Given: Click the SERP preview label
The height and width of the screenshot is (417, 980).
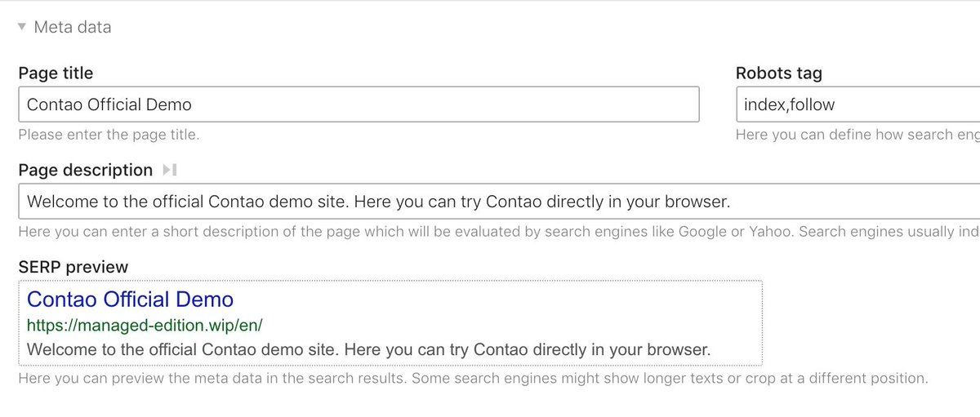Looking at the screenshot, I should (73, 267).
